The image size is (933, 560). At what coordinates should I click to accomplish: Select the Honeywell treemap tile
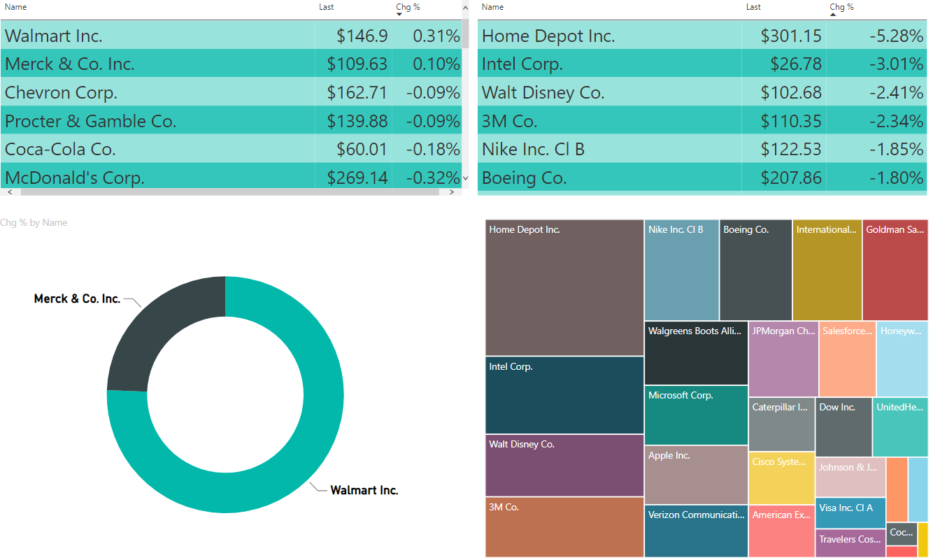902,359
